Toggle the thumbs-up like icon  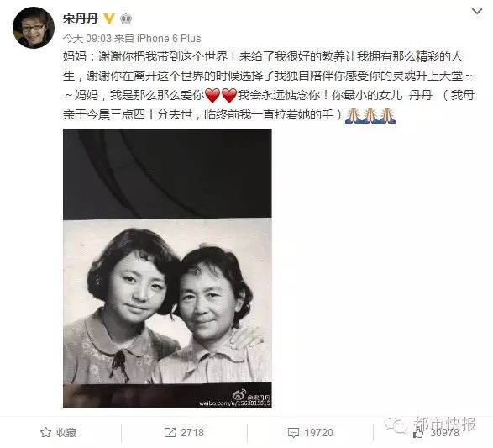[418, 433]
